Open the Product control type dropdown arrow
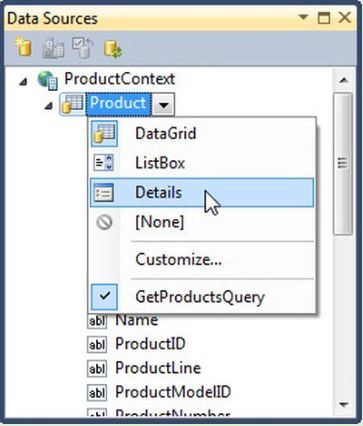 163,105
